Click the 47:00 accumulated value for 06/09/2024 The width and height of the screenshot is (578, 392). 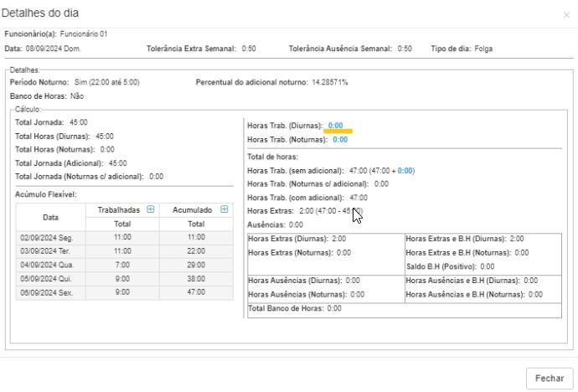(196, 292)
